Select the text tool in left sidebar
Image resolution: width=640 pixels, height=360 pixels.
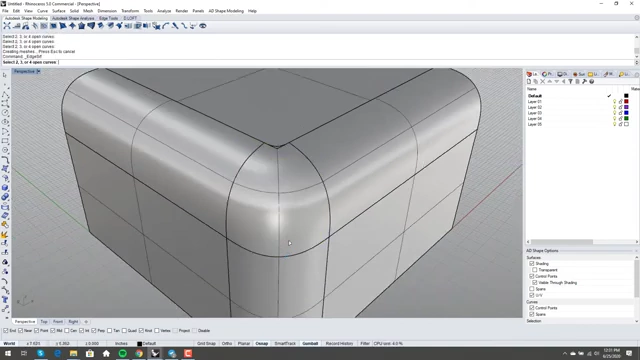[x=5, y=300]
